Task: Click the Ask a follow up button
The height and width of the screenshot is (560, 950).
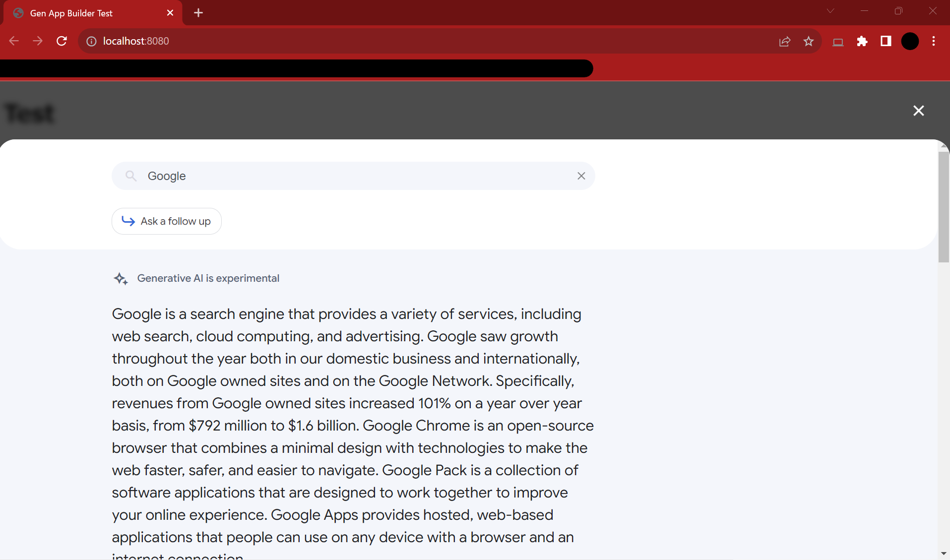Action: pyautogui.click(x=167, y=221)
